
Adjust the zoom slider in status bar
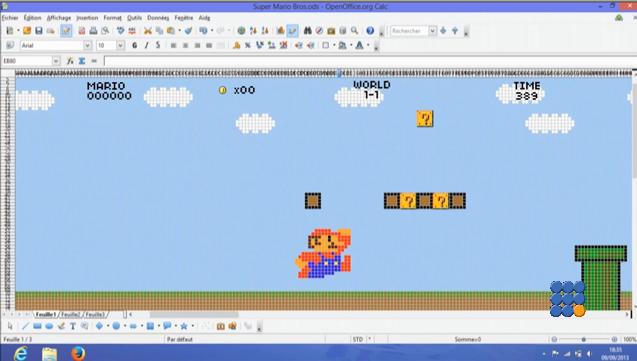(x=584, y=339)
